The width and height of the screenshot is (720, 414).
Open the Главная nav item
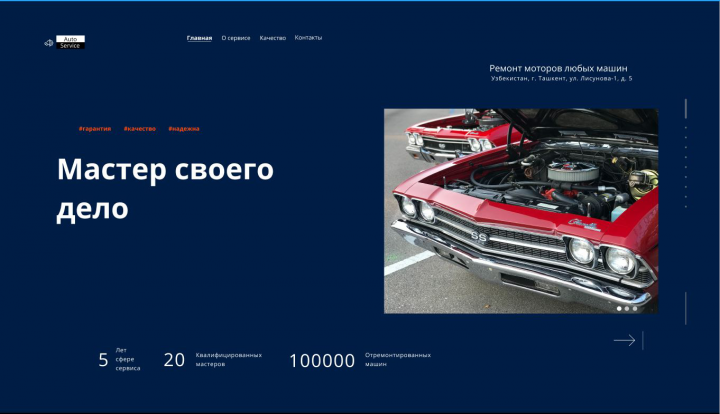pos(199,38)
